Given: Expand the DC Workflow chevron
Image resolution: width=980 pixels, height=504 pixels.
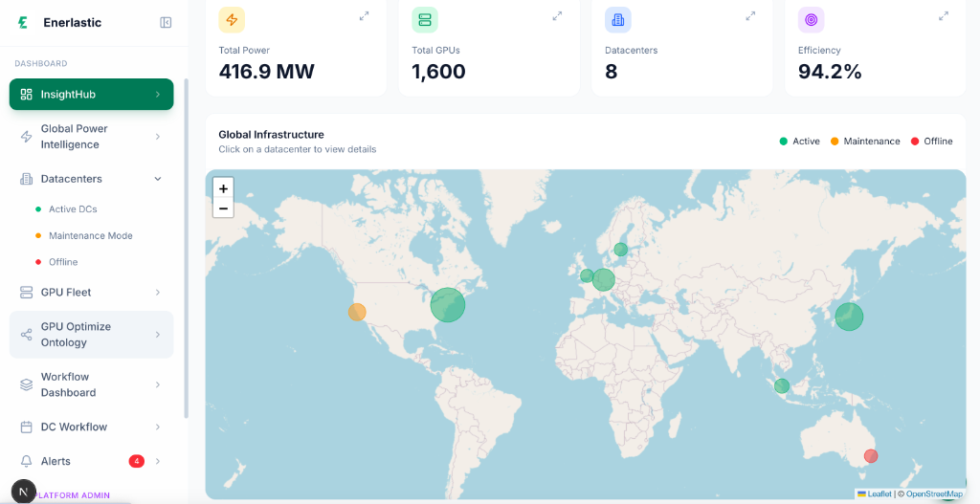Looking at the screenshot, I should click(x=158, y=427).
